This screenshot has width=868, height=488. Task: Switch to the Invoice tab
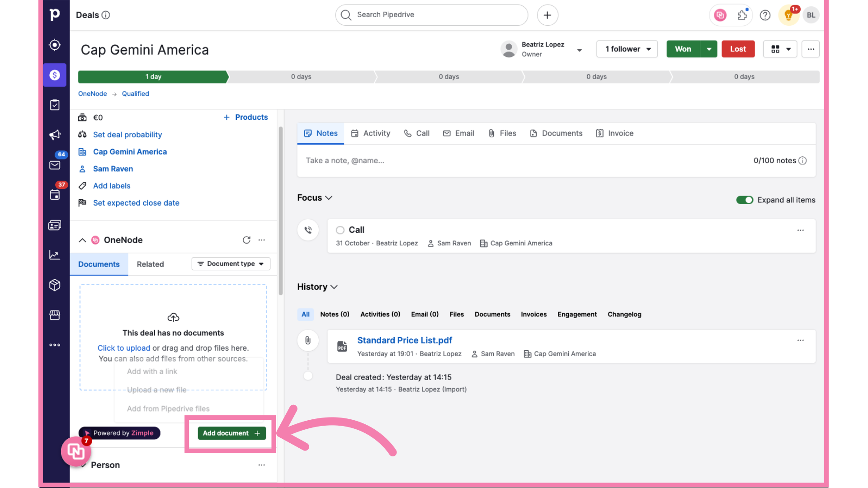[615, 133]
